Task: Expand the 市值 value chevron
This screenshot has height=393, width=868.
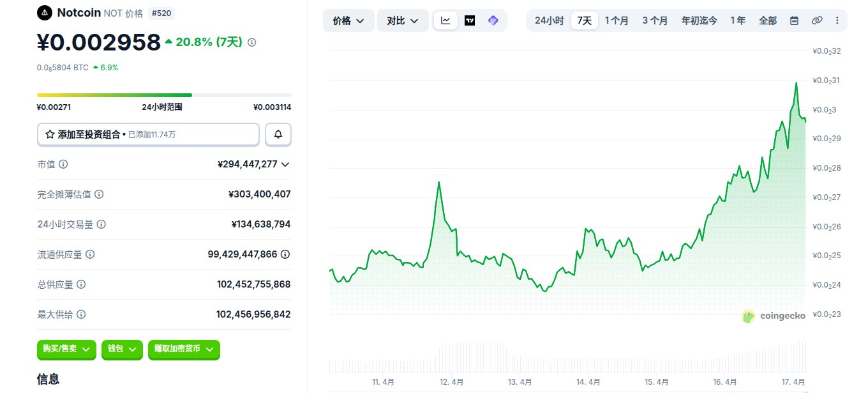Action: pyautogui.click(x=285, y=164)
